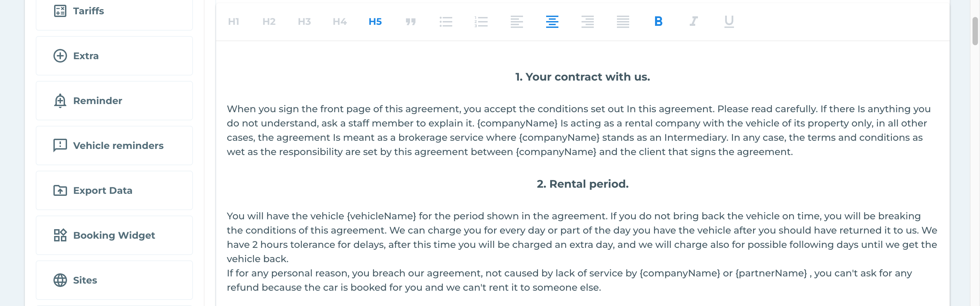This screenshot has width=980, height=306.
Task: Go to Vehicle reminders
Action: pyautogui.click(x=114, y=146)
